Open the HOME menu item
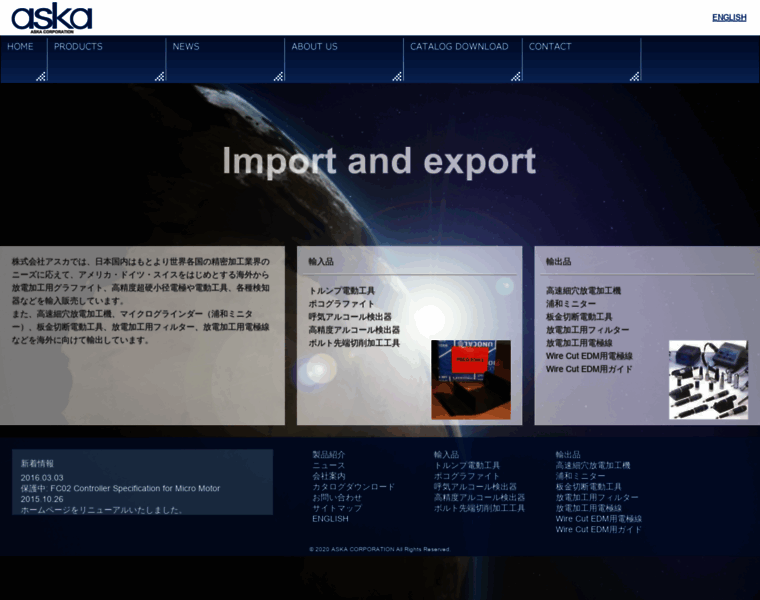 click(x=24, y=60)
